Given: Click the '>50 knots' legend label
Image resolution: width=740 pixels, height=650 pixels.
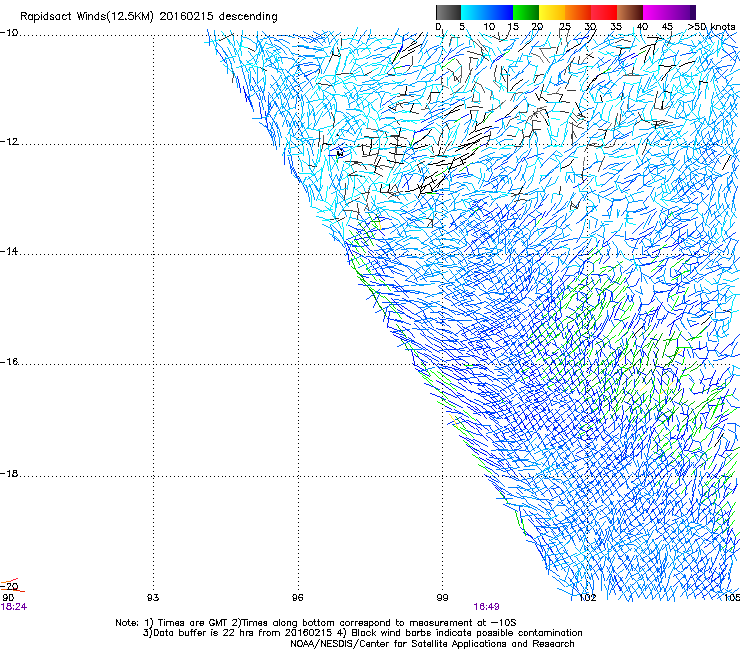Looking at the screenshot, I should 711,27.
